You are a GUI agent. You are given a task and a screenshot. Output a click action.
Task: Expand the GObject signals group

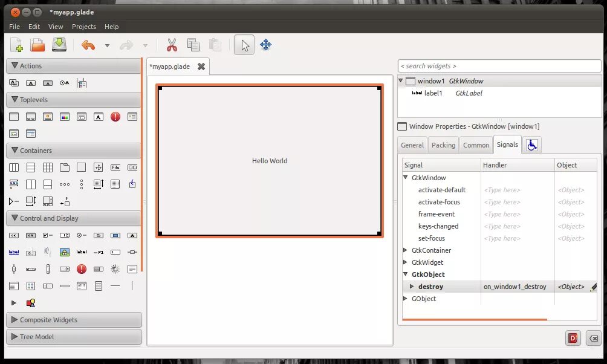[x=405, y=299]
